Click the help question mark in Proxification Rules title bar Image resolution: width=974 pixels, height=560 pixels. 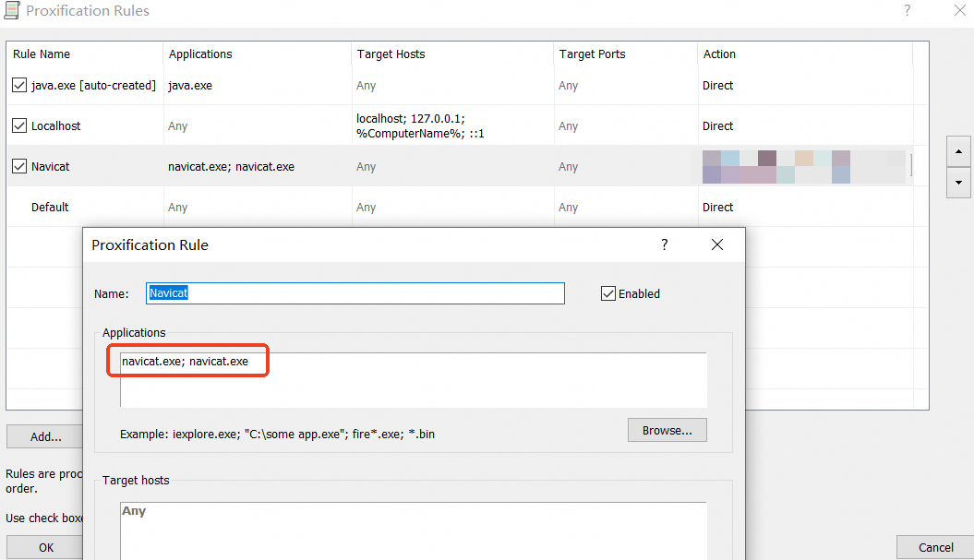(907, 11)
